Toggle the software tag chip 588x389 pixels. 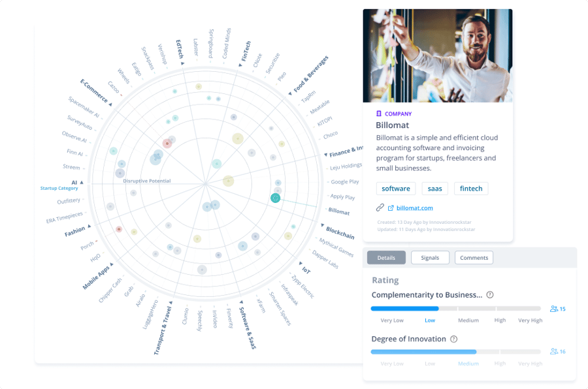[396, 189]
